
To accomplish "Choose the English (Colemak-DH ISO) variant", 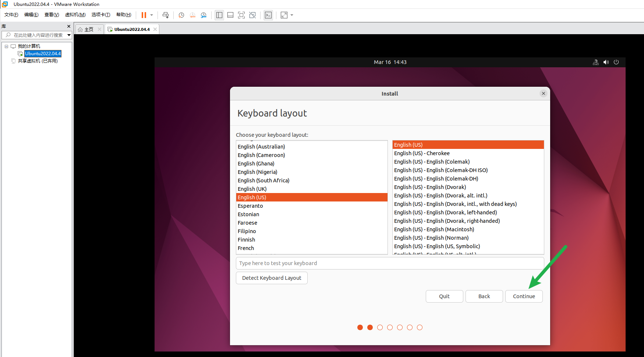I will click(468, 170).
